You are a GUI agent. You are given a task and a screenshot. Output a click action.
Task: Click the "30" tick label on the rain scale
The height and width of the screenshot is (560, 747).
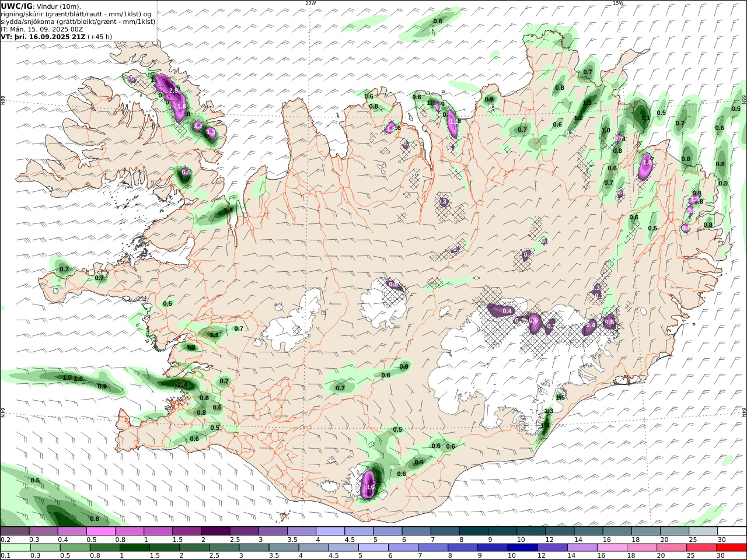(721, 556)
